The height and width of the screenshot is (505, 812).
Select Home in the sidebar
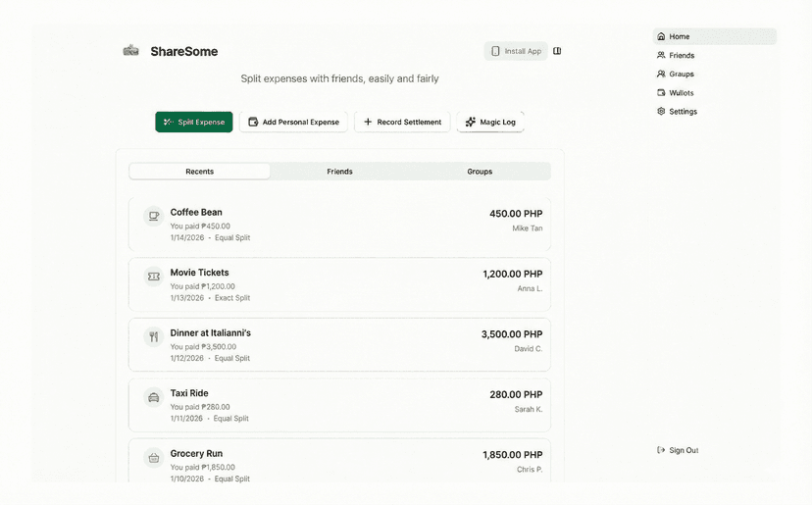[679, 36]
